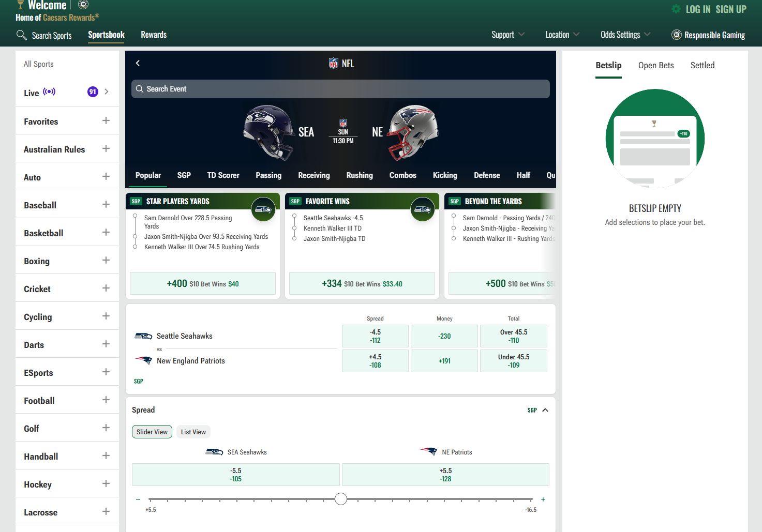The height and width of the screenshot is (532, 762).
Task: Expand Australian Rules sports category
Action: [x=106, y=148]
